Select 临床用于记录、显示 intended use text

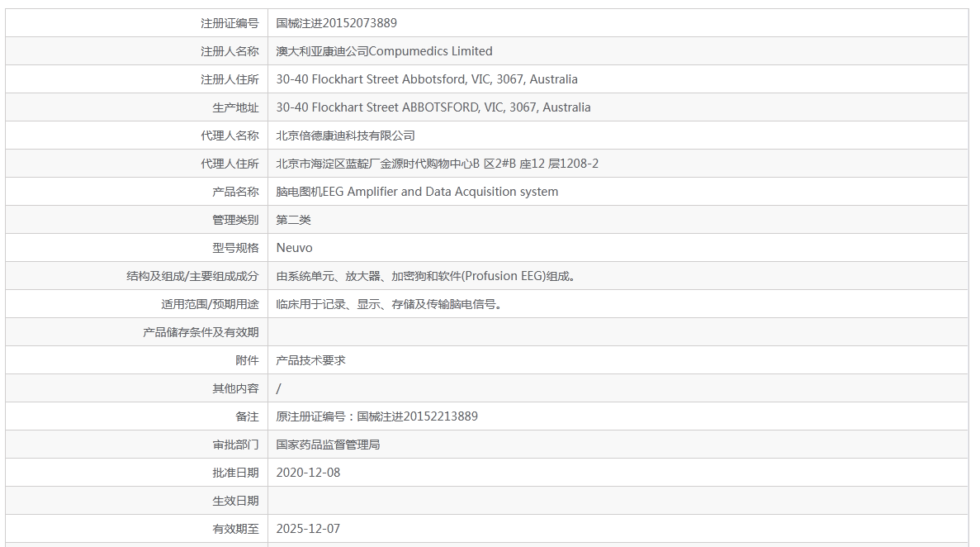point(389,304)
